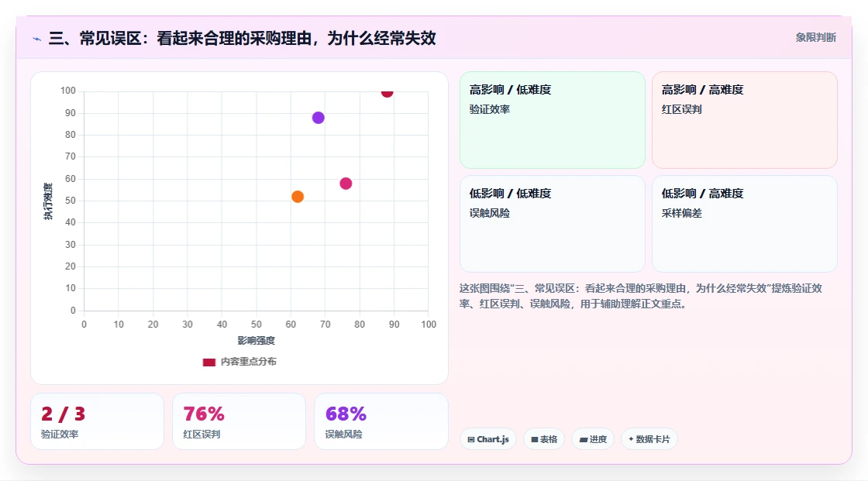Click the icon inside the 表格 chip
This screenshot has height=481, width=868.
pyautogui.click(x=534, y=439)
